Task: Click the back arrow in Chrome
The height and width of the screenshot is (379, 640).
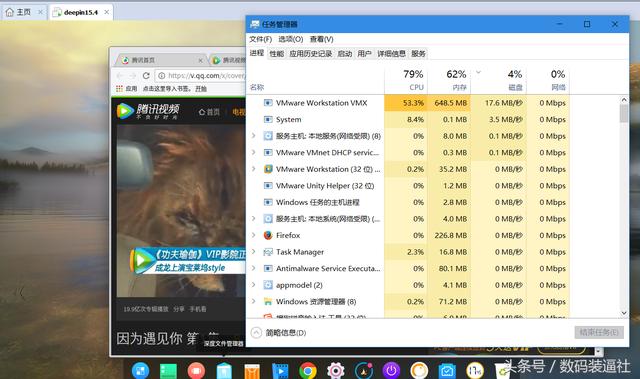Action: click(120, 75)
